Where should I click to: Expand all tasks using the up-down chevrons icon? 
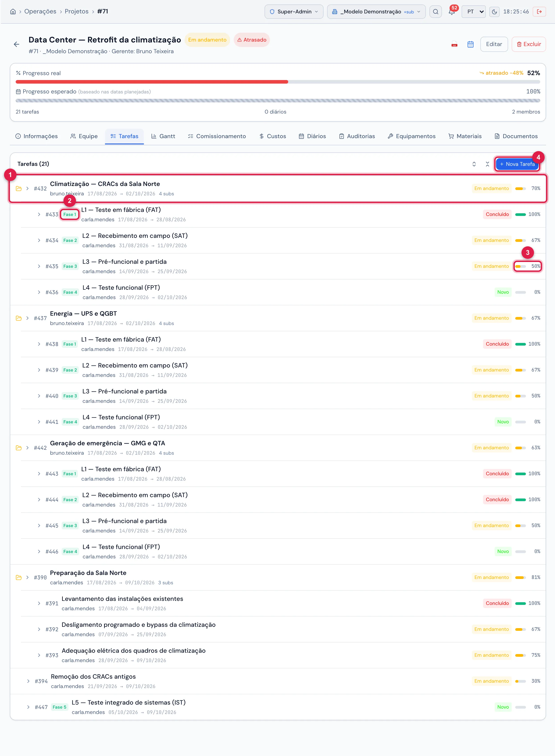click(x=474, y=164)
